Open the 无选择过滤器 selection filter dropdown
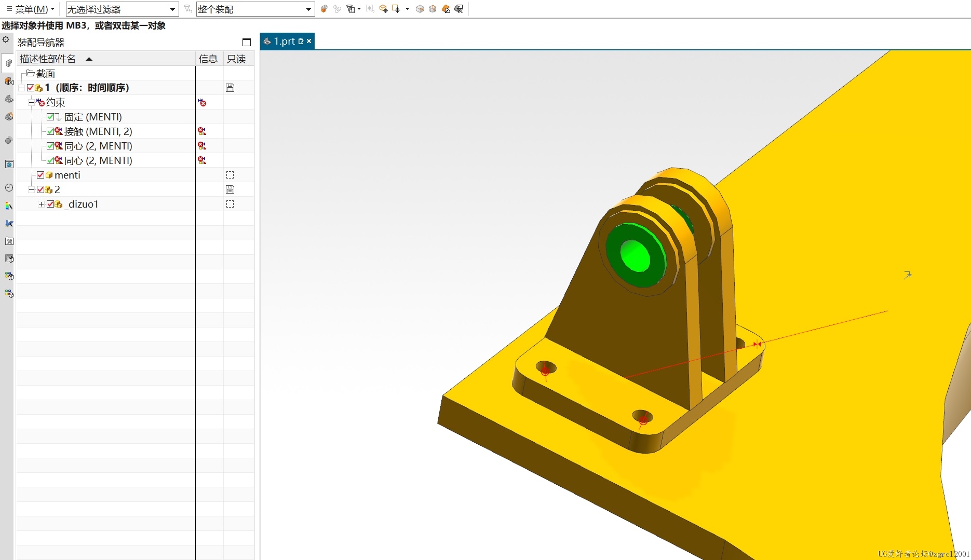This screenshot has height=560, width=971. (x=122, y=9)
